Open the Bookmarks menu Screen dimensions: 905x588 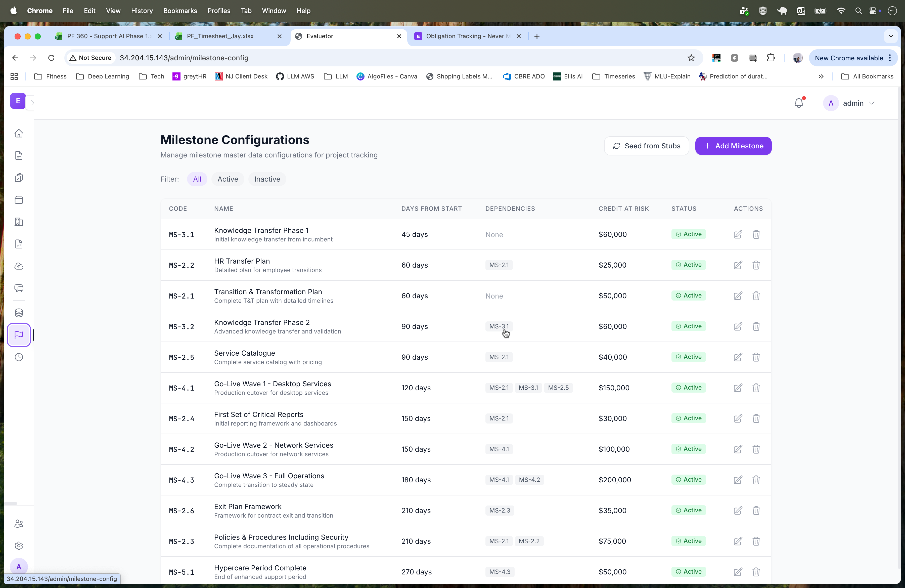pyautogui.click(x=180, y=11)
